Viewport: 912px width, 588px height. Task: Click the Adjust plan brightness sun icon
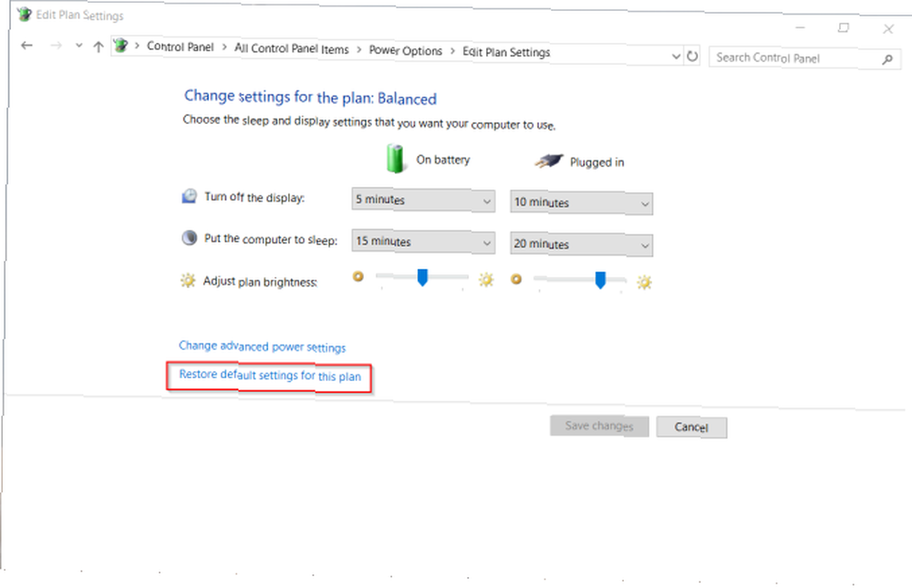pos(187,281)
